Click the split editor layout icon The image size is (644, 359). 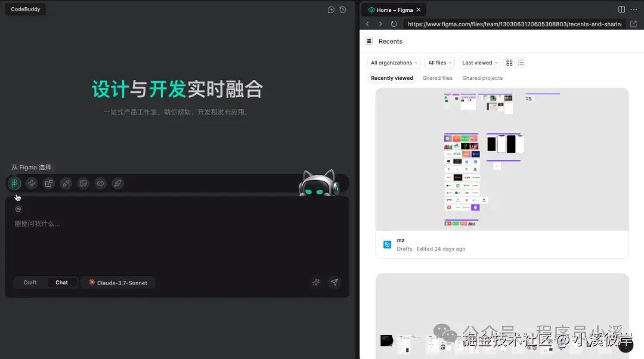click(621, 10)
